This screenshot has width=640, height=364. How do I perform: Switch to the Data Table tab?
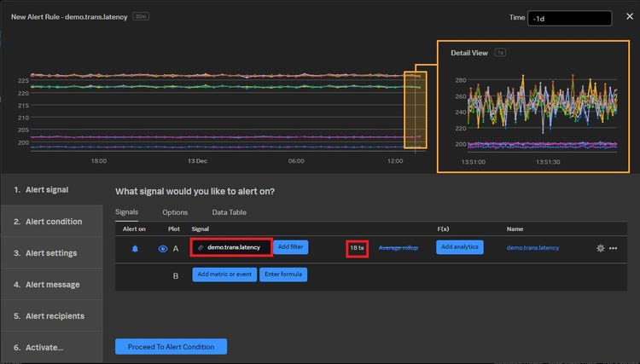(229, 212)
